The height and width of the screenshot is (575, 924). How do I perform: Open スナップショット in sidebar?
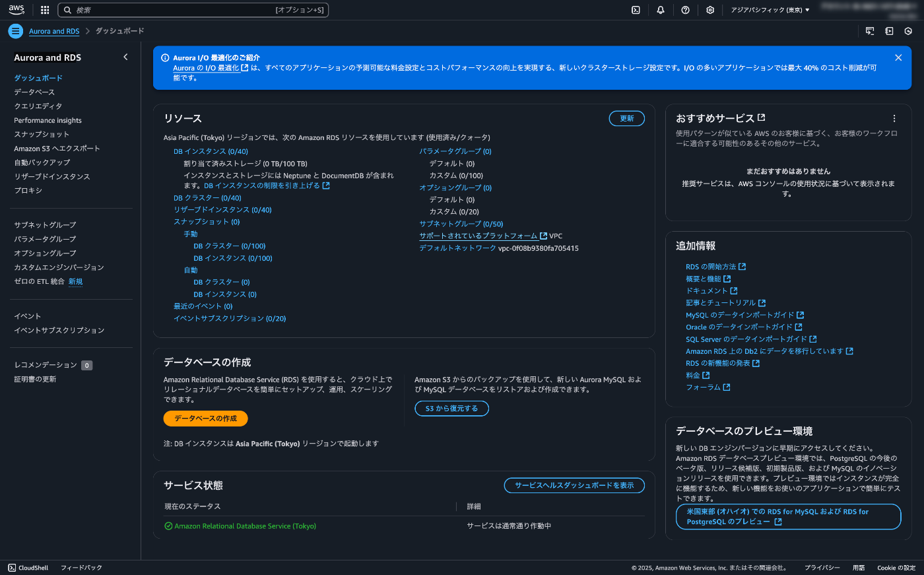[42, 134]
